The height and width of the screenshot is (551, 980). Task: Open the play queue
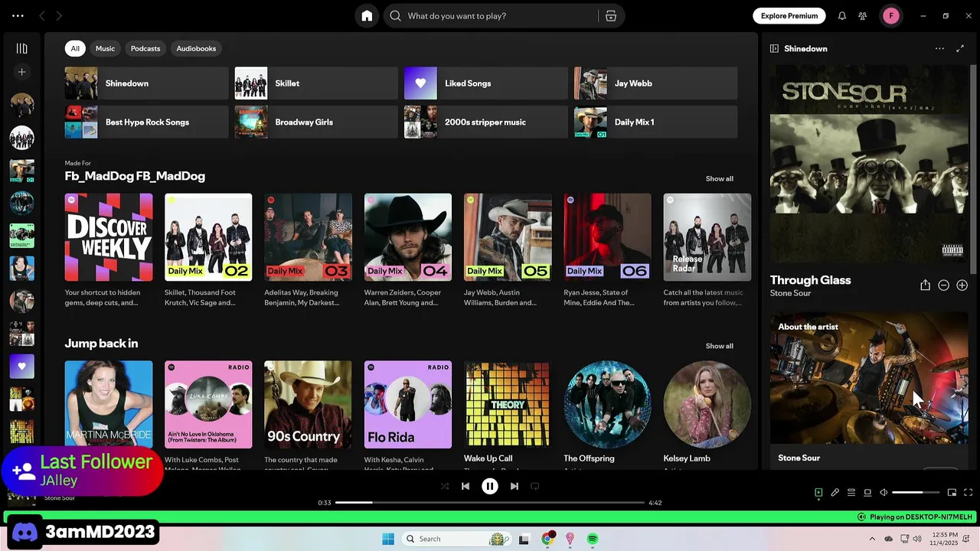pos(851,493)
